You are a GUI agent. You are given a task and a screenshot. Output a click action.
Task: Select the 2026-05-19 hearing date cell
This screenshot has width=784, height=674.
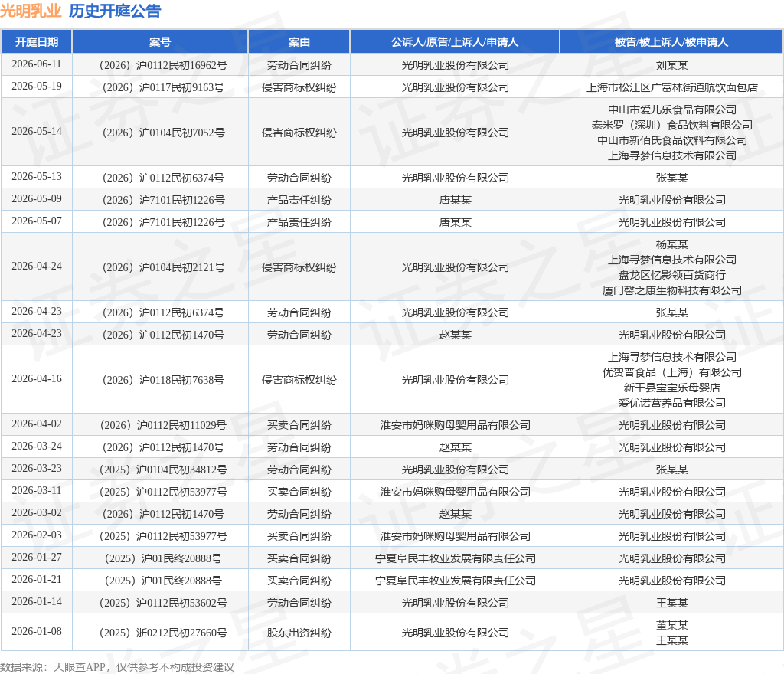pos(37,87)
